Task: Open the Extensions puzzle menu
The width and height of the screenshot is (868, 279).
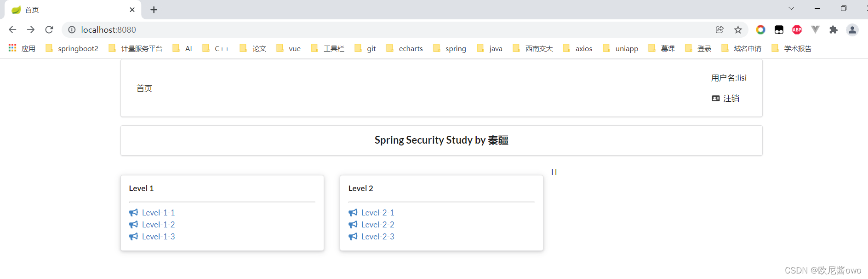Action: [x=834, y=29]
